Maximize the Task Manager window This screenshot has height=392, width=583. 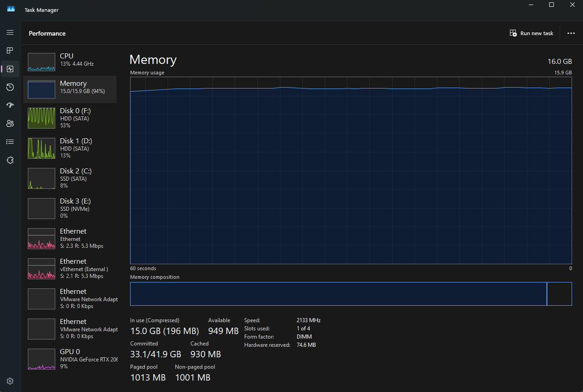click(551, 5)
